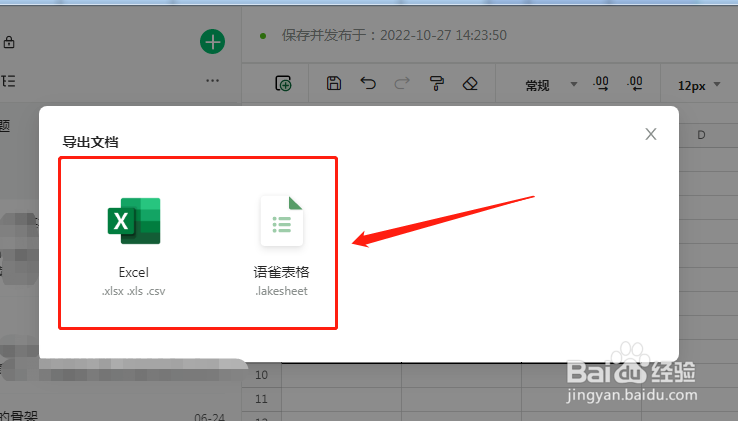Screen dimensions: 738x421
Task: Click the first .00 decimal places icon
Action: (601, 84)
